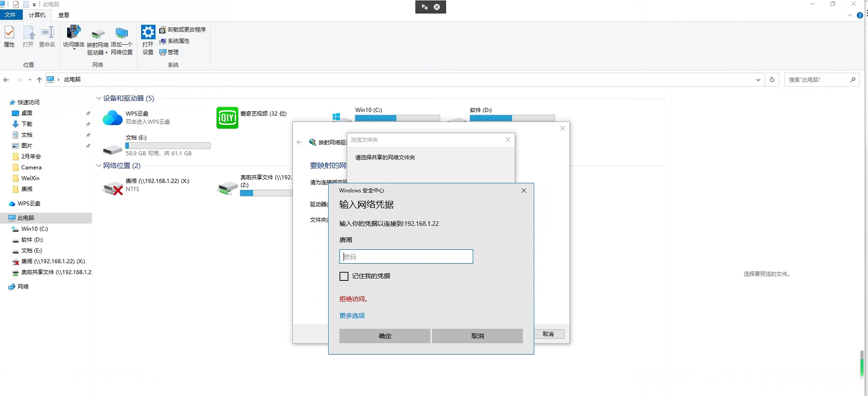Select 下载 in Quick Access sidebar
Screen dimensions: 868x396
click(27, 124)
